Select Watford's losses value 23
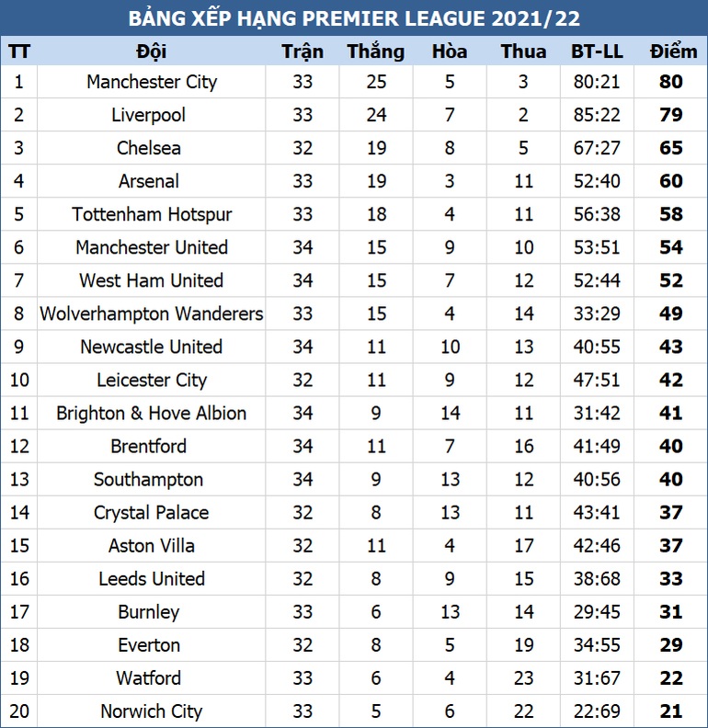The width and height of the screenshot is (708, 728). [523, 678]
